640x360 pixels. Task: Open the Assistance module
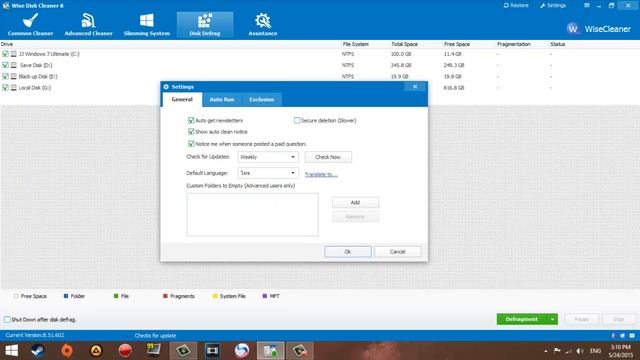(x=263, y=25)
